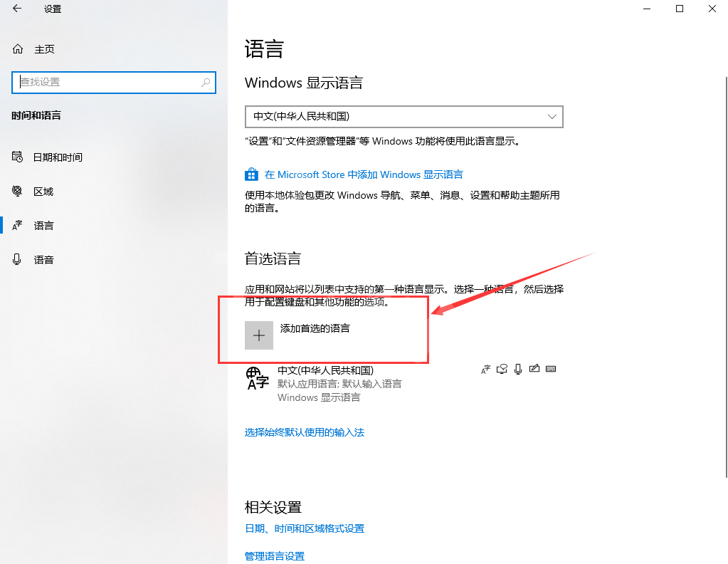728x564 pixels.
Task: Click the 相关设置 heading
Action: (x=273, y=507)
